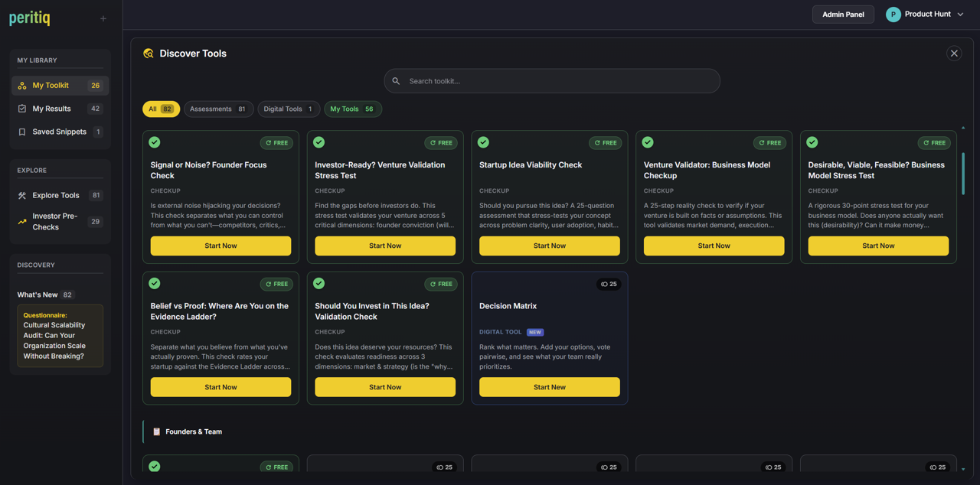980x485 pixels.
Task: Close the Discover Tools panel
Action: (x=954, y=54)
